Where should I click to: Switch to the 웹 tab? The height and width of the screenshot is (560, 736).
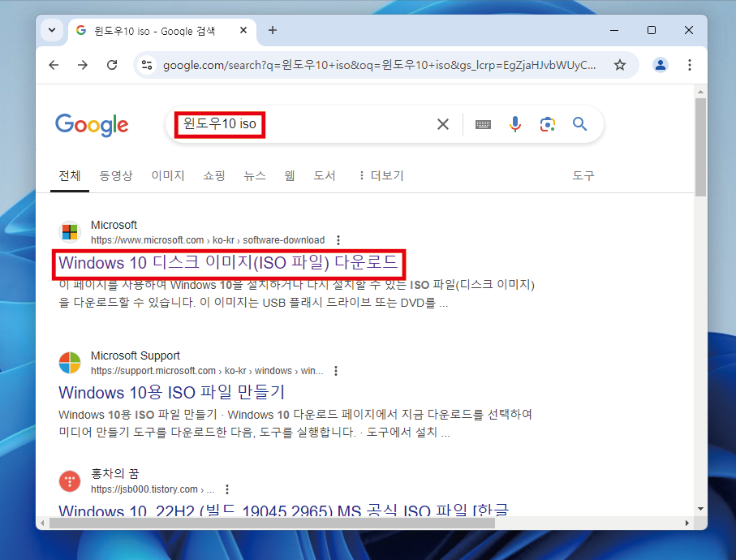290,175
